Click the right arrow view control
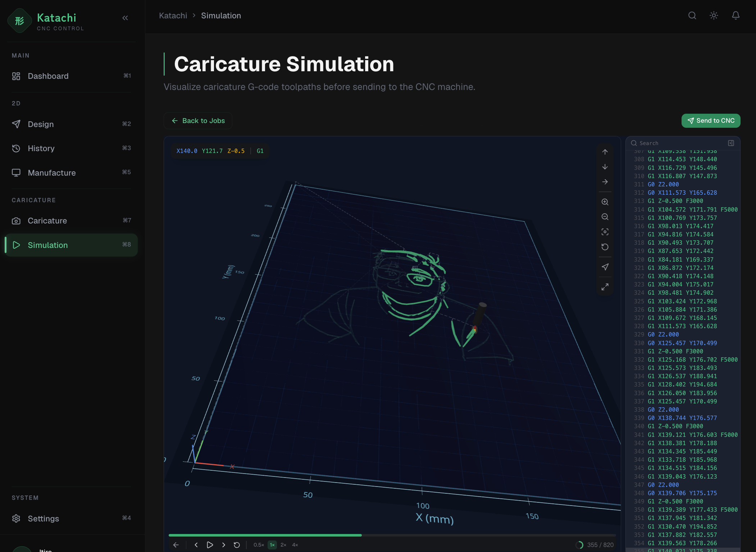756x552 pixels. [x=605, y=182]
